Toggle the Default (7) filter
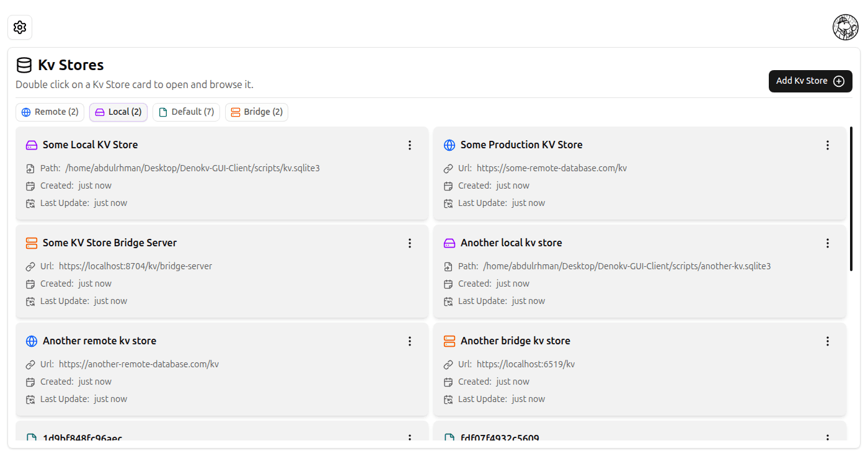 click(186, 112)
